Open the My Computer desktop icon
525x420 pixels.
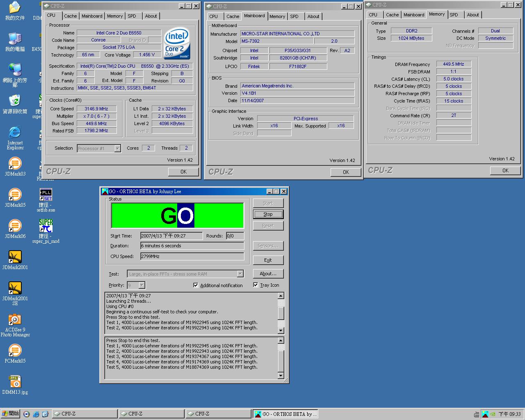(x=15, y=42)
